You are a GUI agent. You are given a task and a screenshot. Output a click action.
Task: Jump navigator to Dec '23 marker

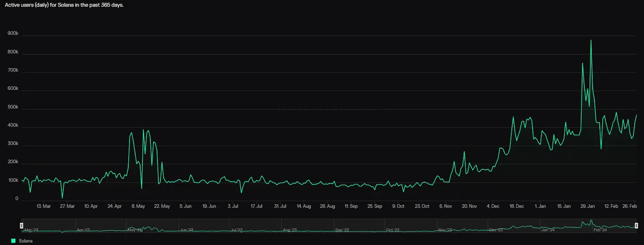pos(496,230)
